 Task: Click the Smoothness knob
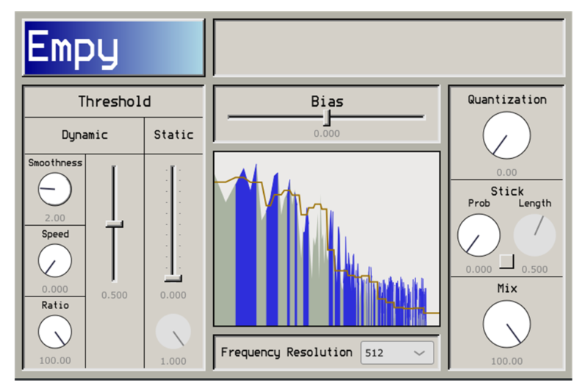[55, 190]
